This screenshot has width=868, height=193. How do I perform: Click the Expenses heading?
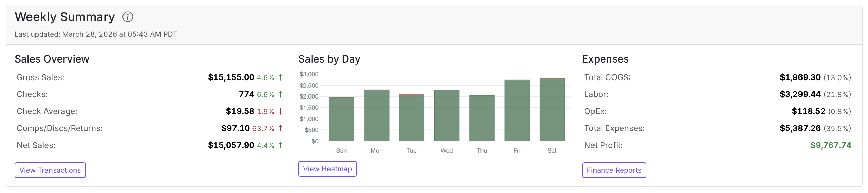pyautogui.click(x=605, y=59)
